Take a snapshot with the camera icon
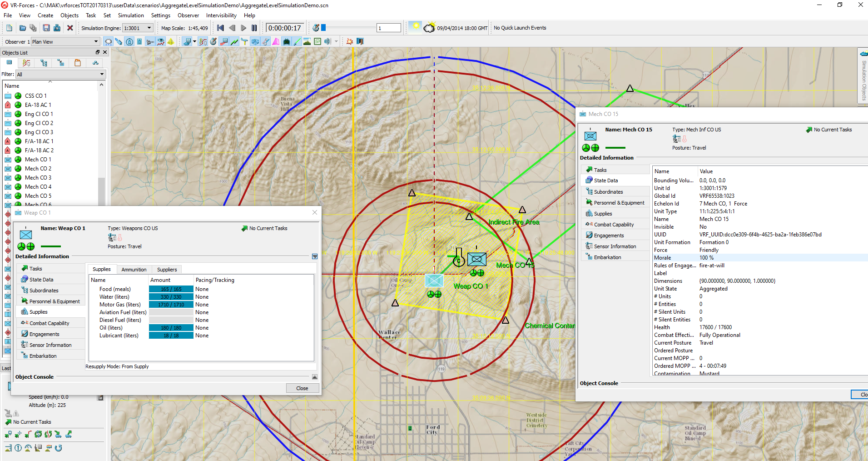This screenshot has width=868, height=461. point(57,28)
